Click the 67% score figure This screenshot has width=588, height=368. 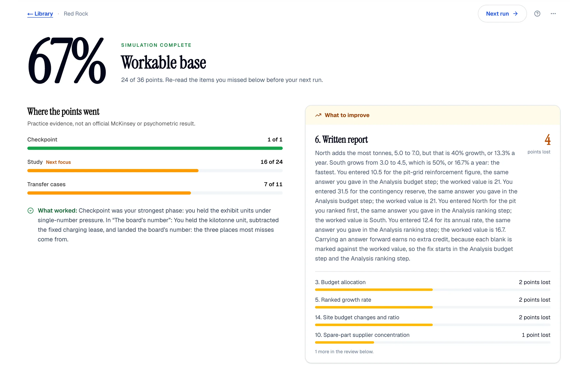point(67,60)
